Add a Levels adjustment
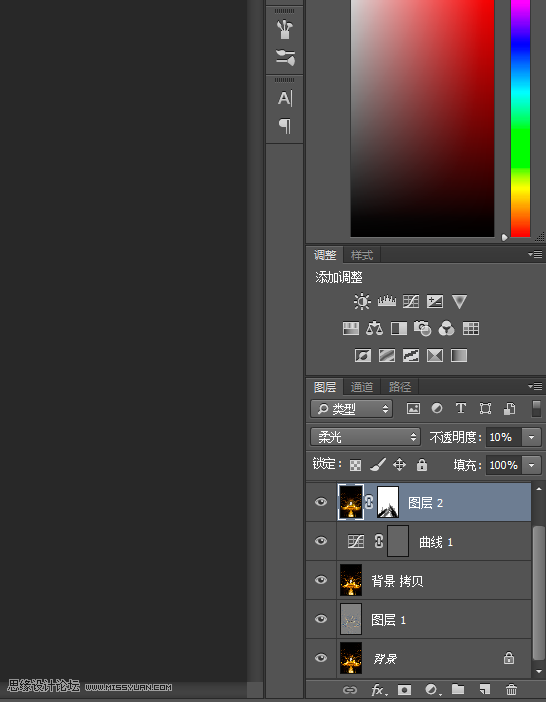This screenshot has height=702, width=546. [x=387, y=301]
